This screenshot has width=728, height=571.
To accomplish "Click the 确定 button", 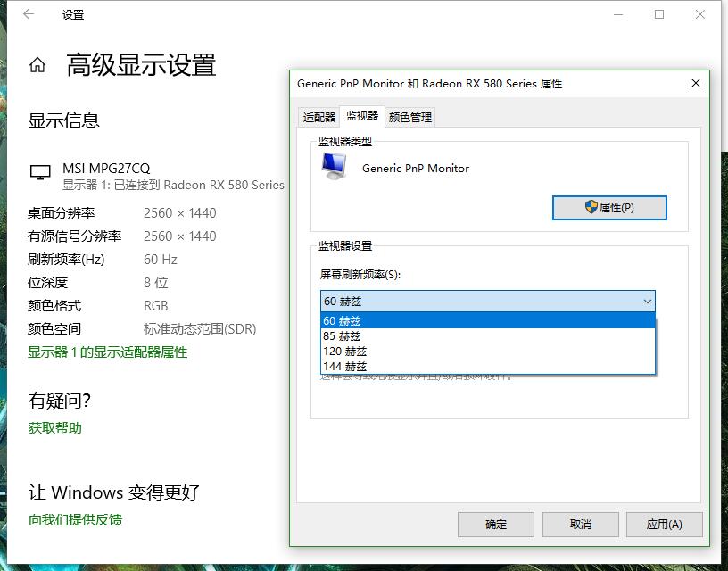I will pos(495,524).
